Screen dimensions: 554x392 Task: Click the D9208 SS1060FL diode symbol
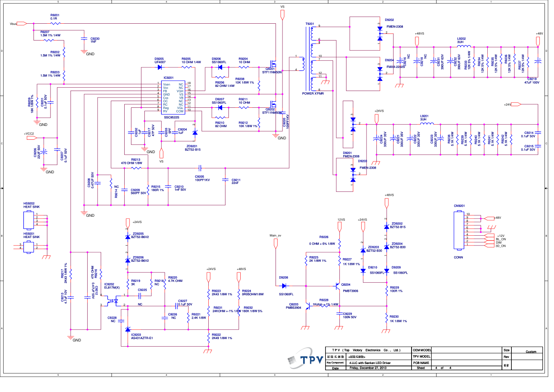(x=283, y=286)
